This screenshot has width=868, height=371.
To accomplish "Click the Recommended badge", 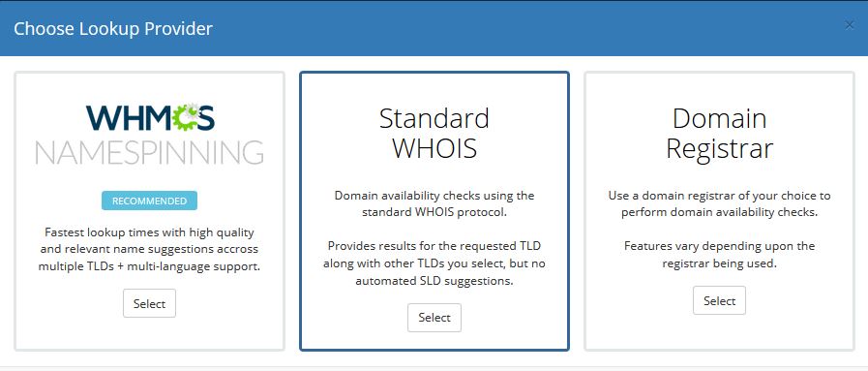I will coord(149,201).
